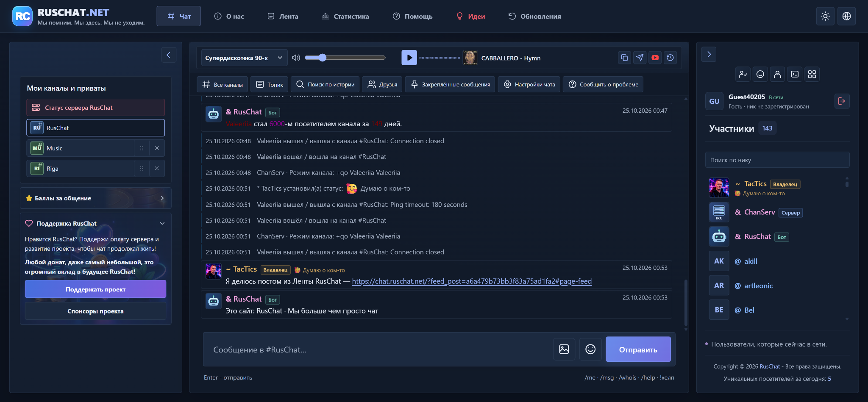The image size is (868, 402).
Task: Open the Идеи tab
Action: click(470, 16)
